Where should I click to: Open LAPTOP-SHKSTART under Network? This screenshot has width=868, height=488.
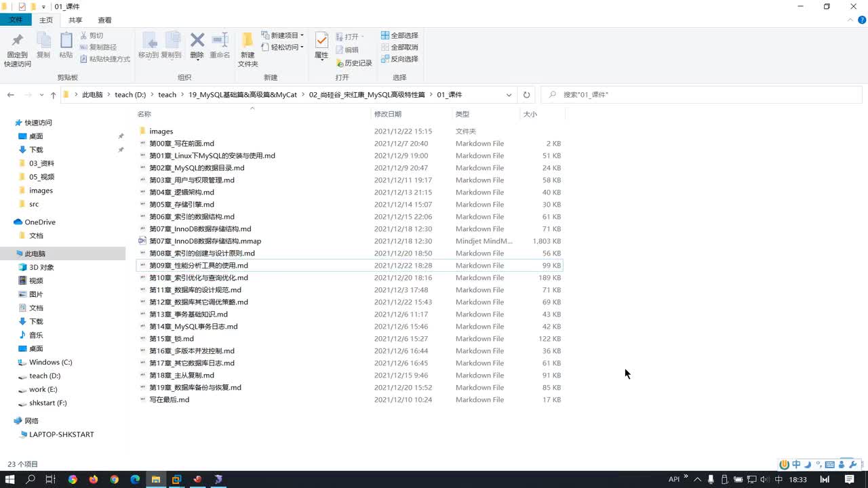(61, 434)
